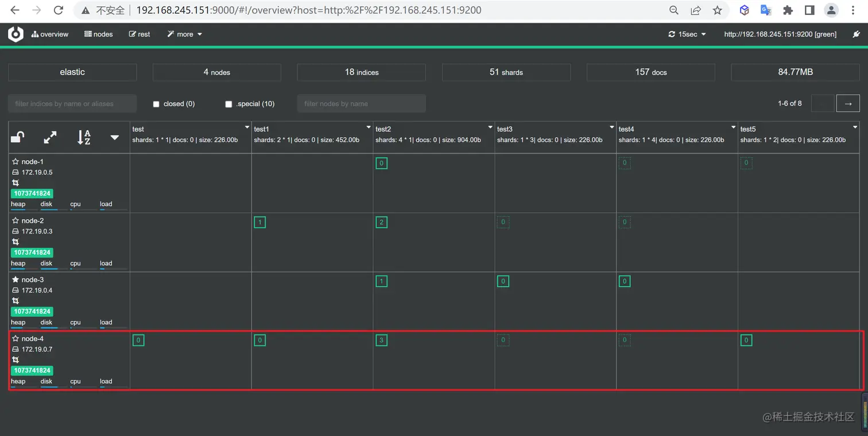Screen dimensions: 868x436
Task: Click the browser share icon
Action: [x=696, y=10]
